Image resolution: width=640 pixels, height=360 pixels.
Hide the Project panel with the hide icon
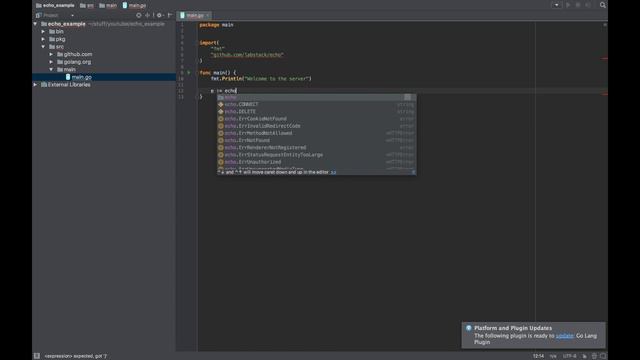coord(170,15)
